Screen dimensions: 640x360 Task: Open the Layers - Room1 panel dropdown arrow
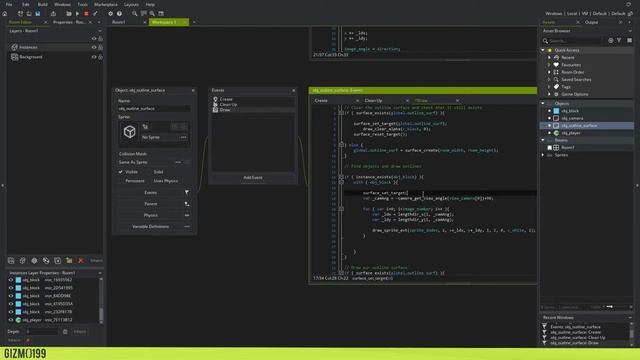click(100, 31)
